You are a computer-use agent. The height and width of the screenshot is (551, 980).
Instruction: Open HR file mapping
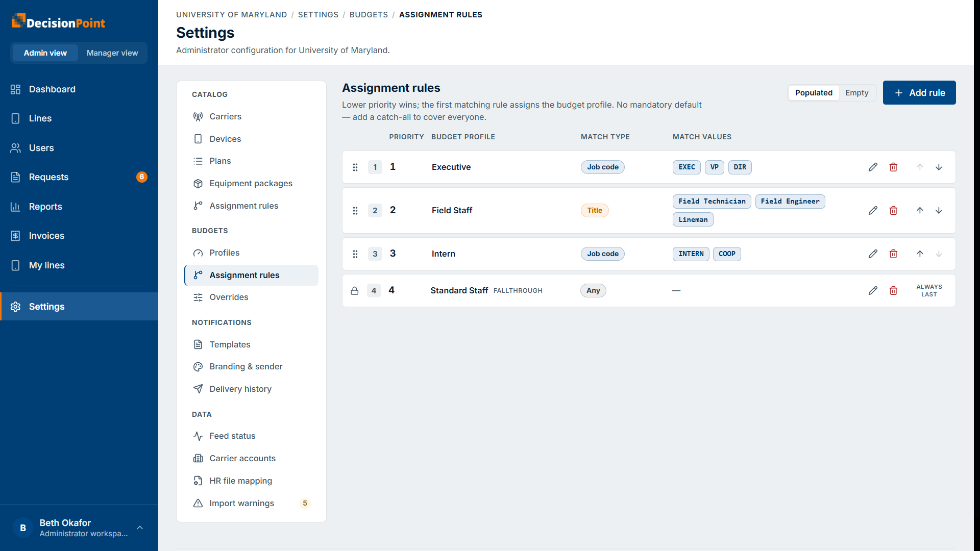pyautogui.click(x=251, y=481)
